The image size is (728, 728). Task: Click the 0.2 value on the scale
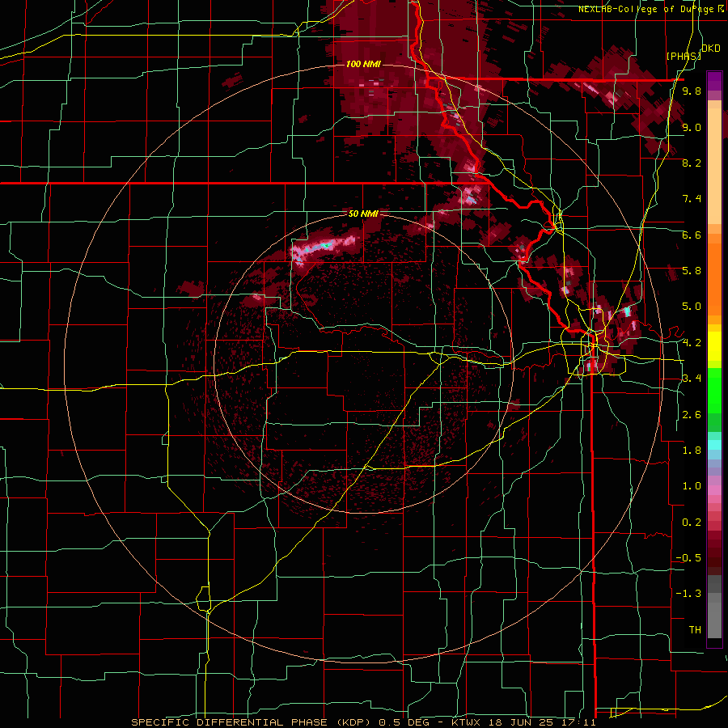coord(692,523)
